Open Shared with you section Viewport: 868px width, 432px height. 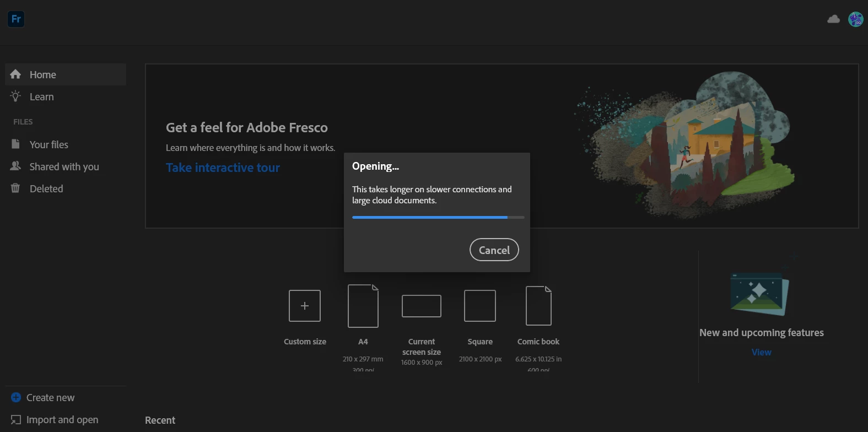(66, 166)
